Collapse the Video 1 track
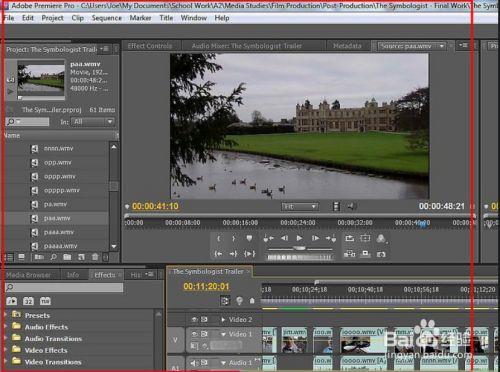Image resolution: width=500 pixels, height=372 pixels. (223, 334)
